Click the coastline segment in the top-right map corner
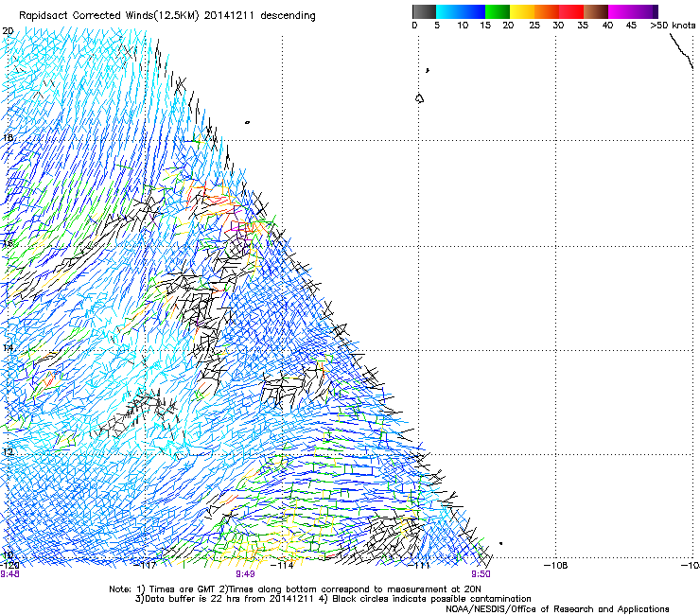 coord(681,51)
